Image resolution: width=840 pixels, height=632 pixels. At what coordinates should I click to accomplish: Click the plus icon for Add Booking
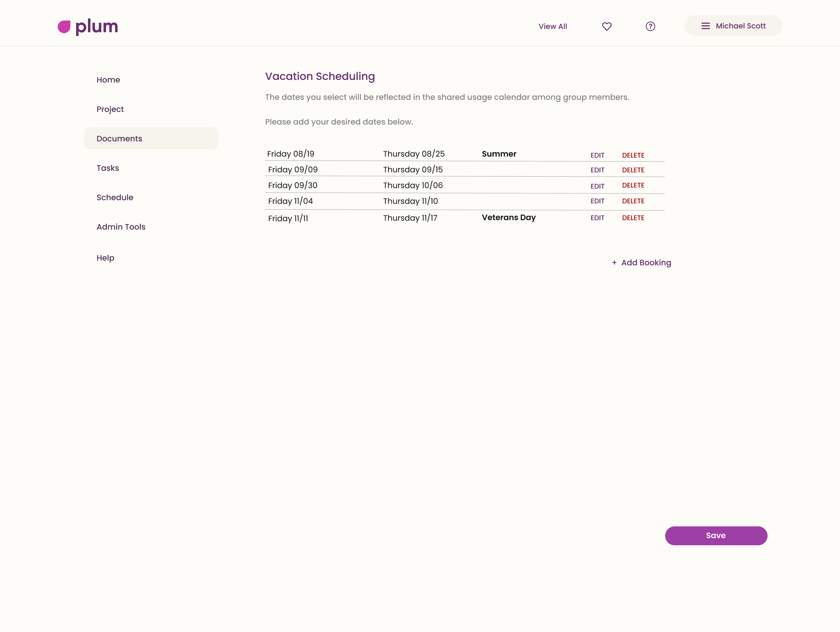(x=614, y=263)
